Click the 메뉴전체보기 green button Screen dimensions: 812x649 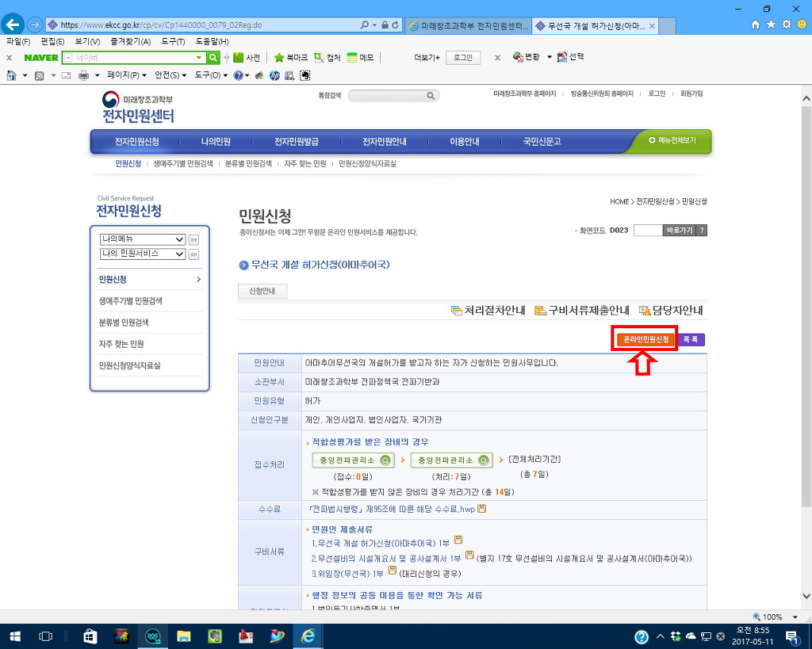672,140
